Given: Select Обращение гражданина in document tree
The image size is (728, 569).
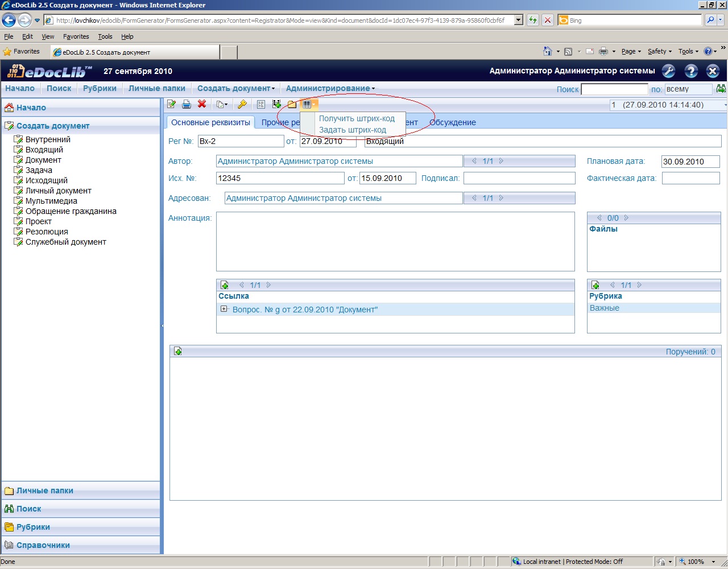Looking at the screenshot, I should tap(71, 211).
